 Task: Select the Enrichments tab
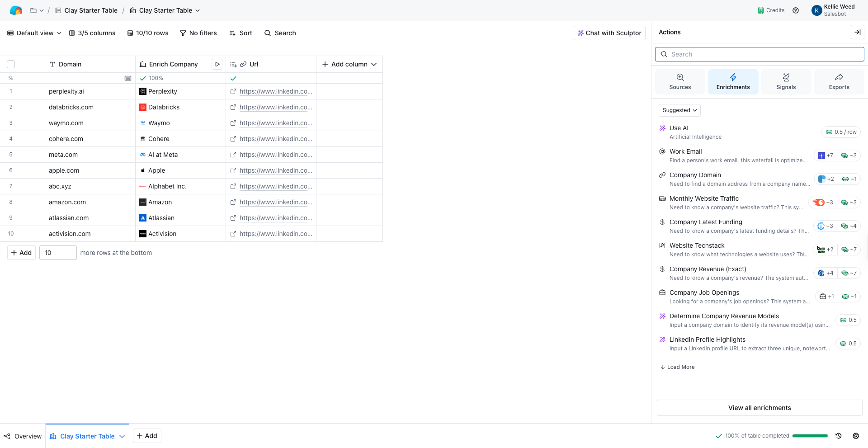(x=733, y=82)
